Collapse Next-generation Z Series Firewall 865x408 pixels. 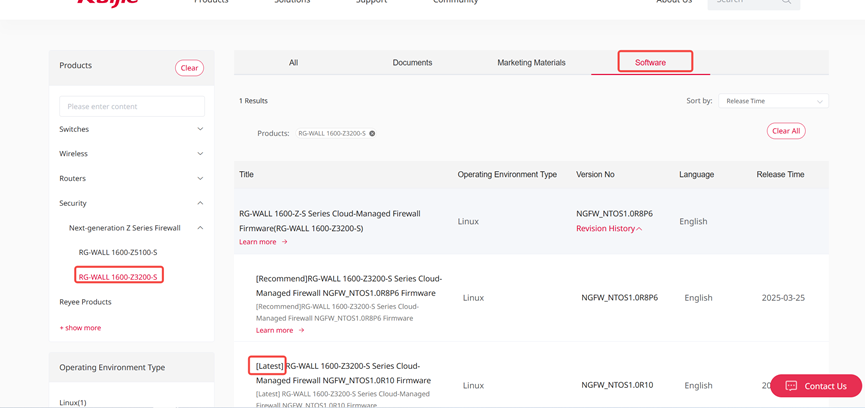[x=200, y=228]
